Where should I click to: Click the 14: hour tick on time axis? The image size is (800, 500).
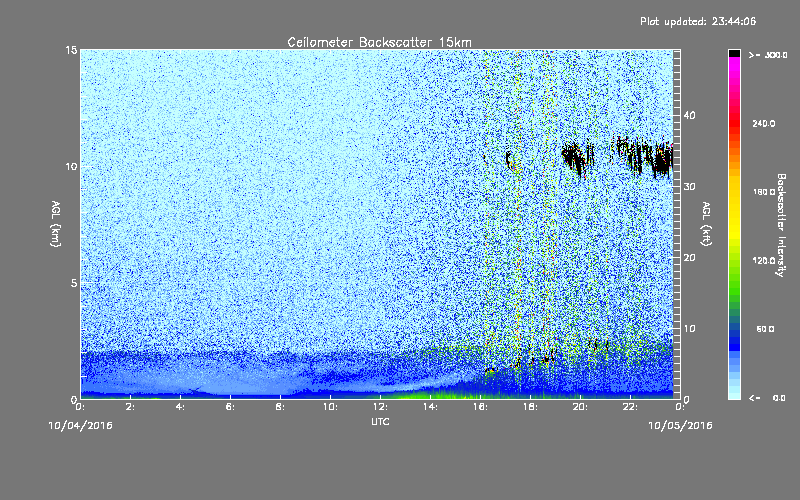pyautogui.click(x=430, y=407)
